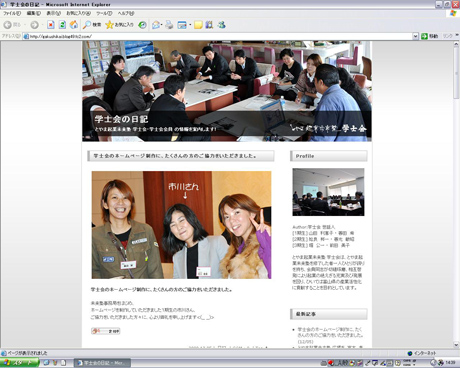Click the address bar URL field
The width and height of the screenshot is (460, 368).
click(220, 36)
